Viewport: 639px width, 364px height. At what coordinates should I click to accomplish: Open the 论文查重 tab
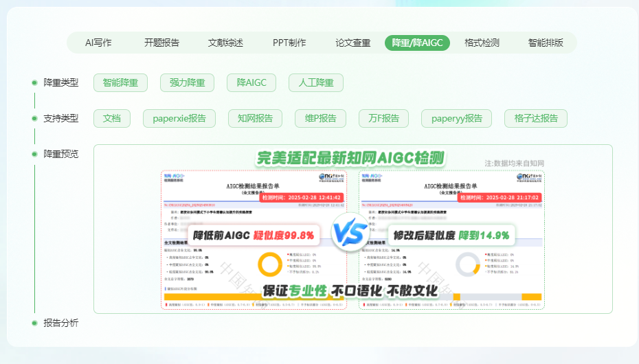(353, 43)
